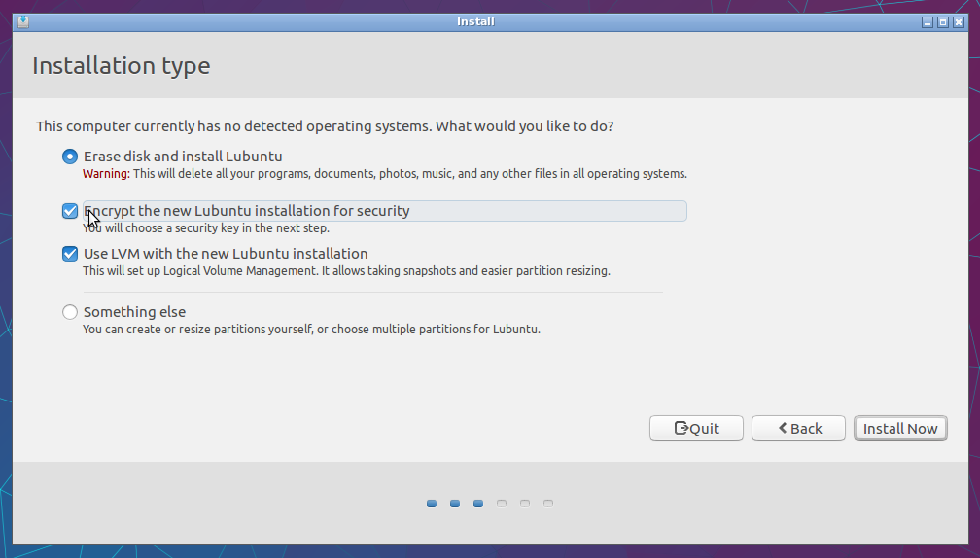Click the second progress dot indicator
980x558 pixels.
(455, 504)
